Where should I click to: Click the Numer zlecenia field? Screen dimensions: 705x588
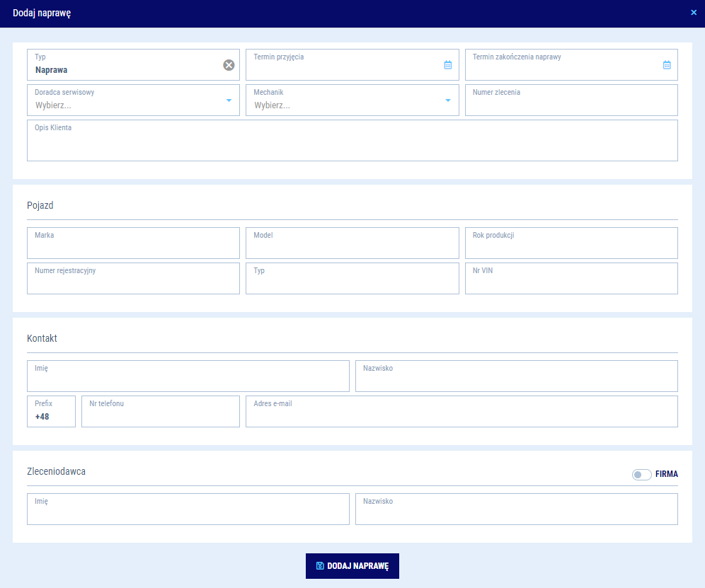pos(571,104)
